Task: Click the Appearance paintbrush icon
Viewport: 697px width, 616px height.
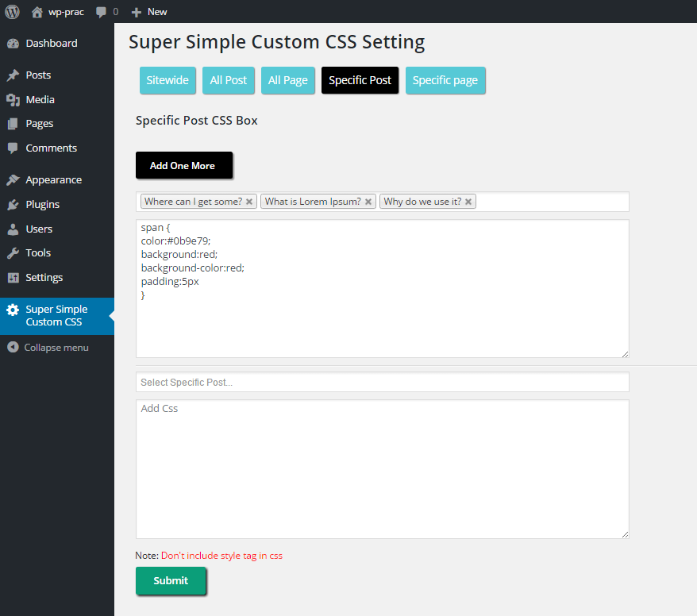Action: [x=13, y=180]
